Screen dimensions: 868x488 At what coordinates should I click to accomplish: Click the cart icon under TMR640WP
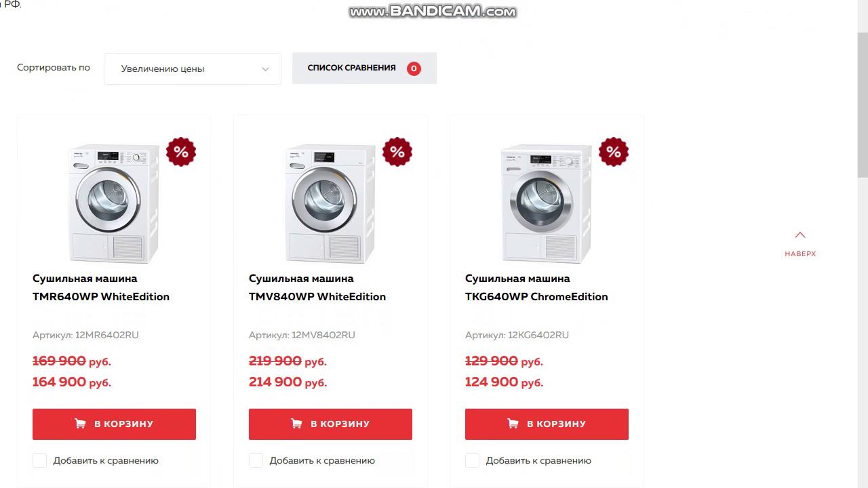click(80, 424)
